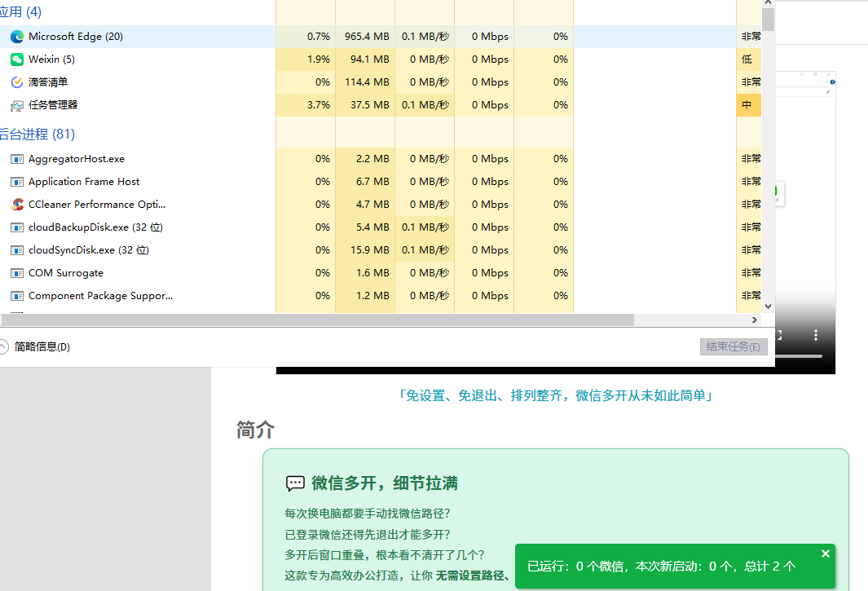Click the chat bubble icon beside 微信多开

tap(295, 483)
